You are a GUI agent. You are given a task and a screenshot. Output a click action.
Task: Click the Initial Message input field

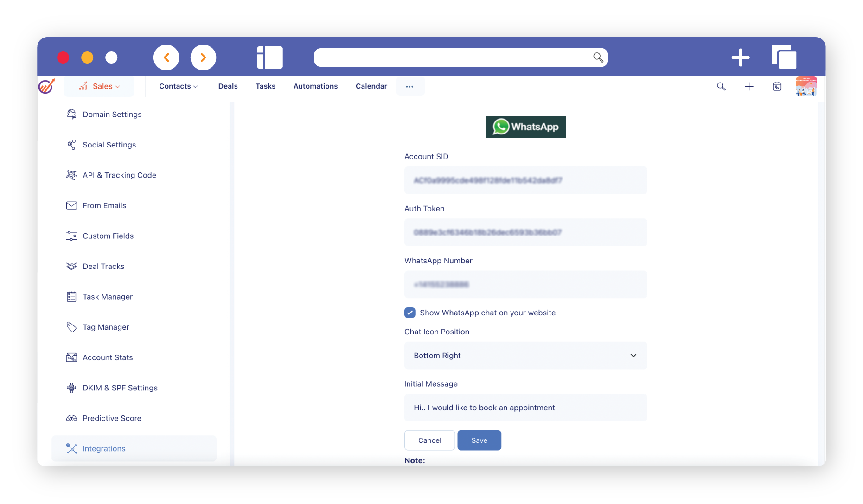(x=525, y=408)
